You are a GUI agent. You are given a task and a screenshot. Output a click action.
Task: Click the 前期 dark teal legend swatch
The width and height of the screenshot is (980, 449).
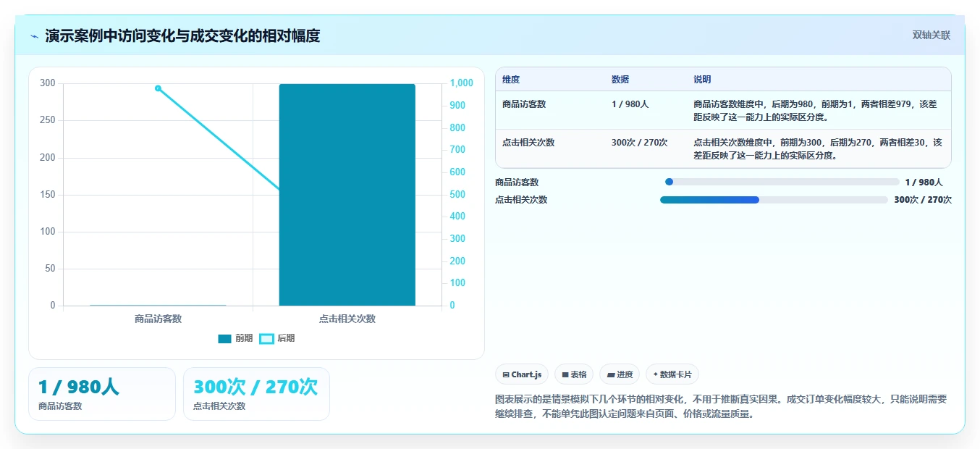224,338
